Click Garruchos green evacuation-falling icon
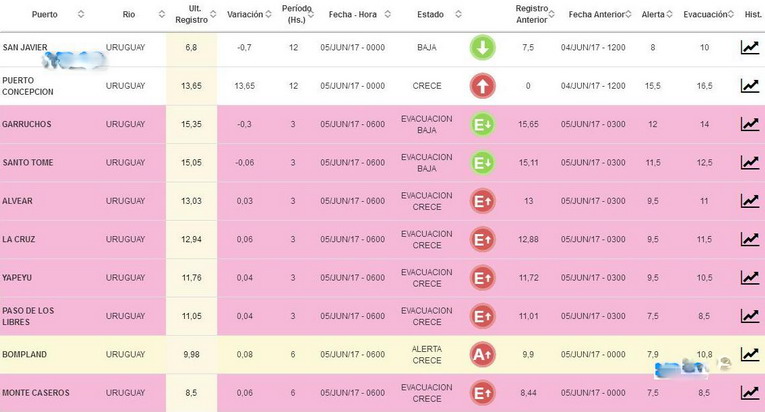This screenshot has width=765, height=412. [x=483, y=124]
